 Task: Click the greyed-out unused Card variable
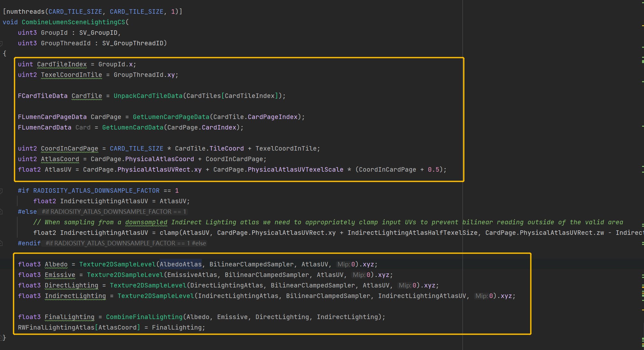[83, 128]
